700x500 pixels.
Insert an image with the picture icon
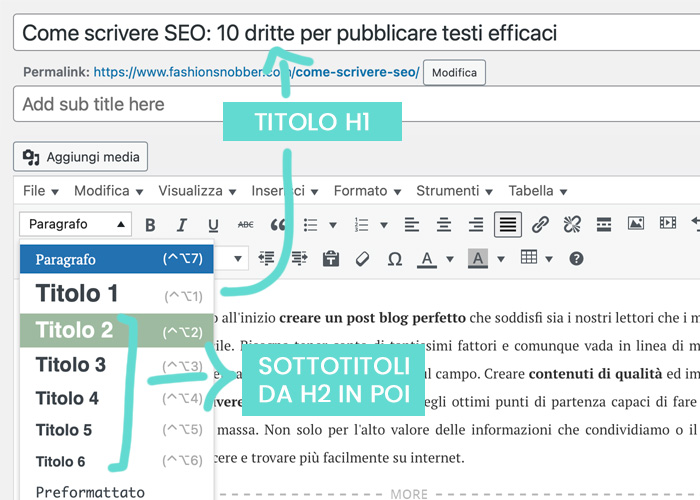(x=636, y=223)
